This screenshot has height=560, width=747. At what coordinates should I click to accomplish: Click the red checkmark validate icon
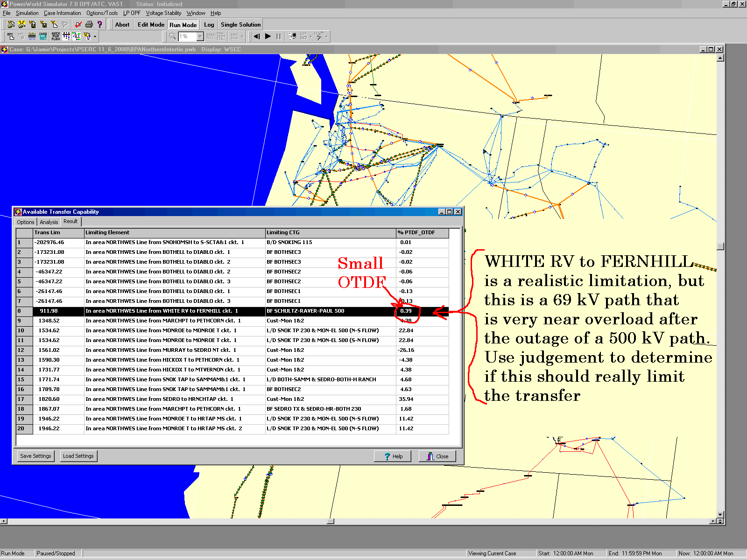pyautogui.click(x=78, y=25)
